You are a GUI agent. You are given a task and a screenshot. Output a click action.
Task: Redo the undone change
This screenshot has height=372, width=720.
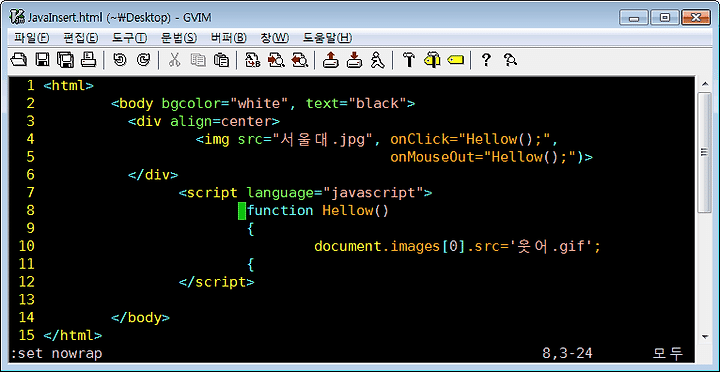coord(143,60)
